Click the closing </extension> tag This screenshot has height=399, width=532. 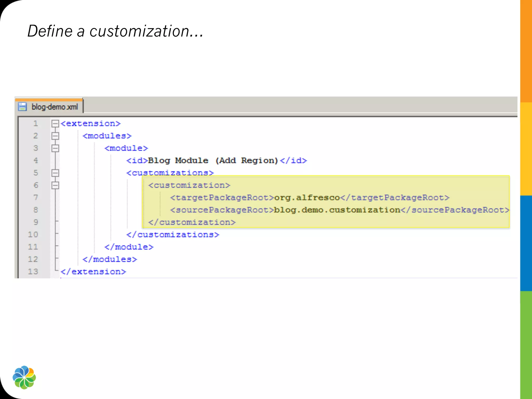point(93,272)
